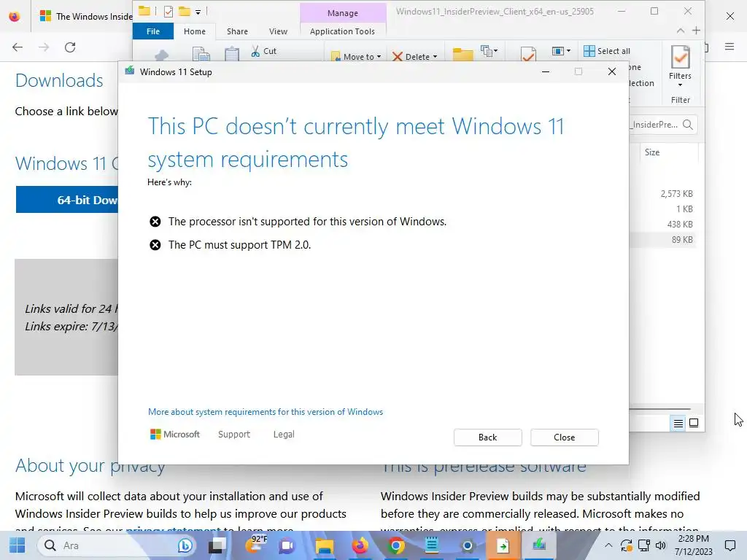Click New folder icon in Explorer ribbon
747x560 pixels.
click(462, 54)
